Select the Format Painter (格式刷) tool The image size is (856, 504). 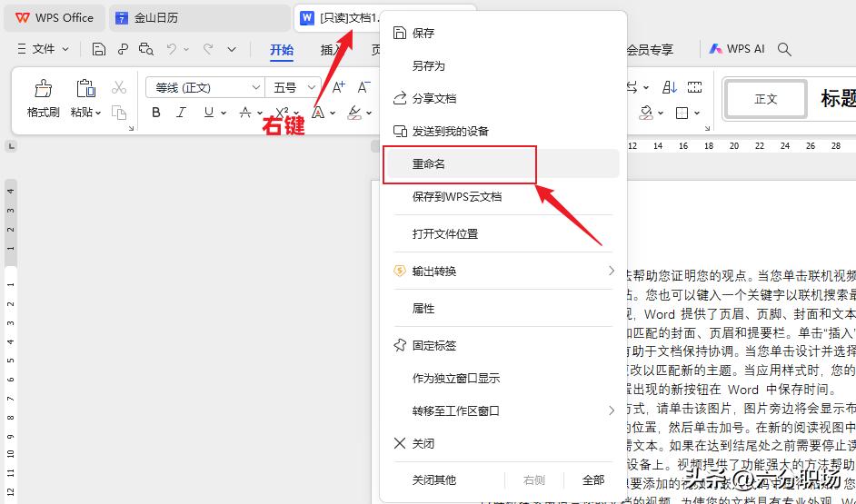tap(43, 99)
